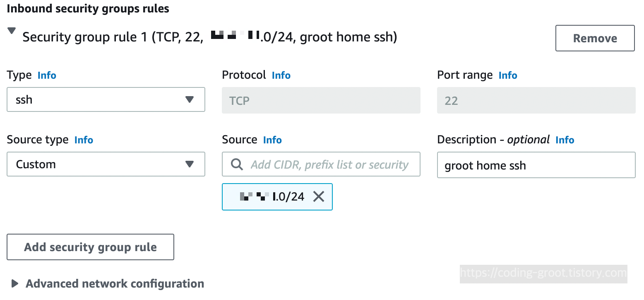Focus the Source CIDR search field
Viewport: 644px width, 300px height.
click(321, 164)
